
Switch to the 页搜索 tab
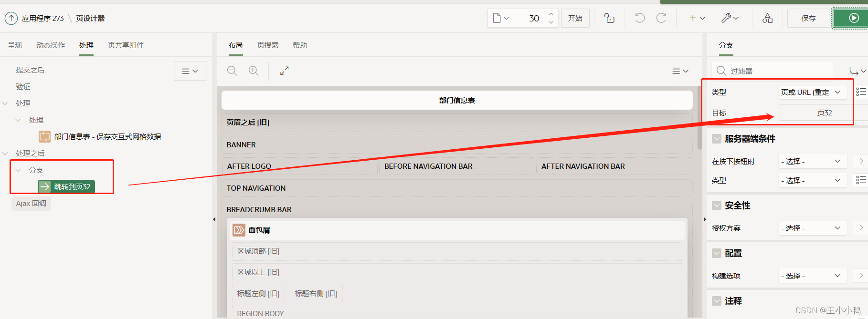click(268, 45)
